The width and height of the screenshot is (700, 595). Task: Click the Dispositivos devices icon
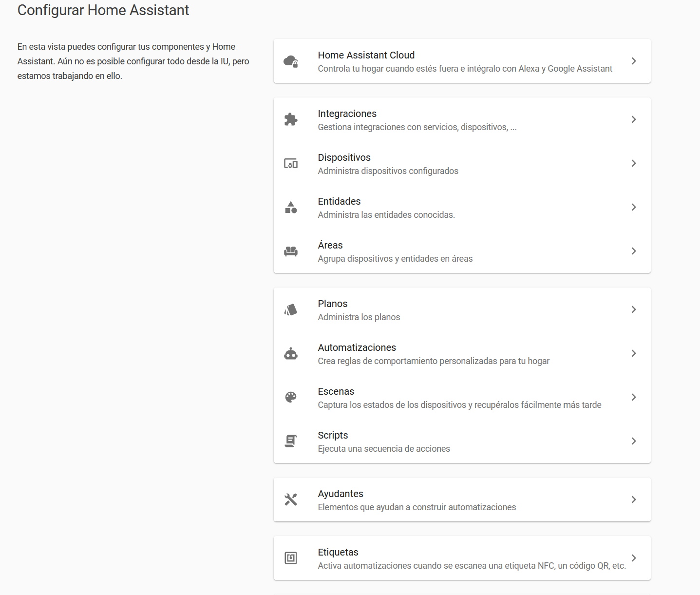point(291,164)
